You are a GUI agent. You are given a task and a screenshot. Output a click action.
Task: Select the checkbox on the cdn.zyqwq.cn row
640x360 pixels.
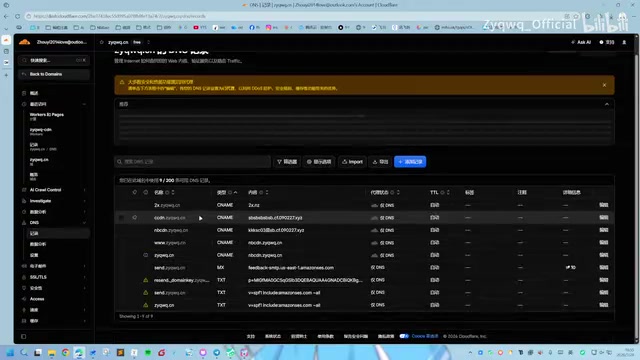122,218
